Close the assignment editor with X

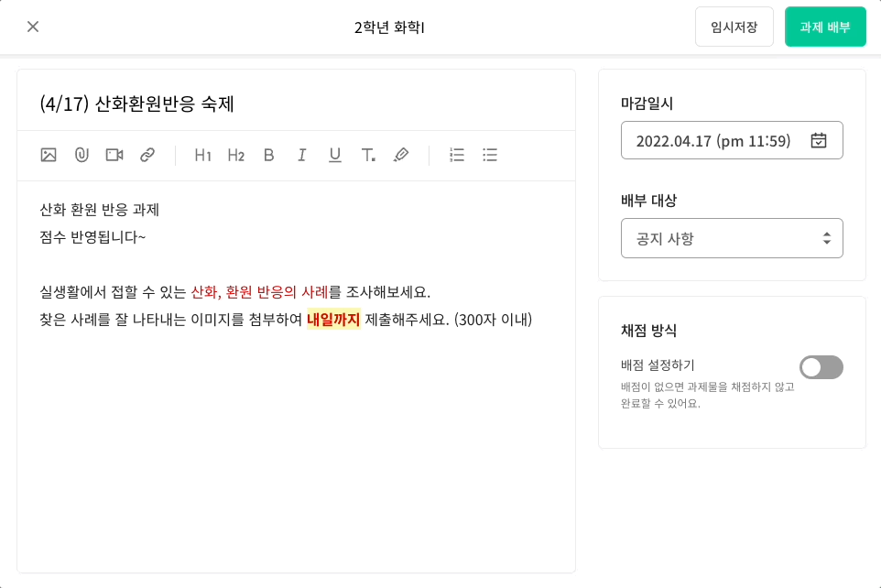33,27
